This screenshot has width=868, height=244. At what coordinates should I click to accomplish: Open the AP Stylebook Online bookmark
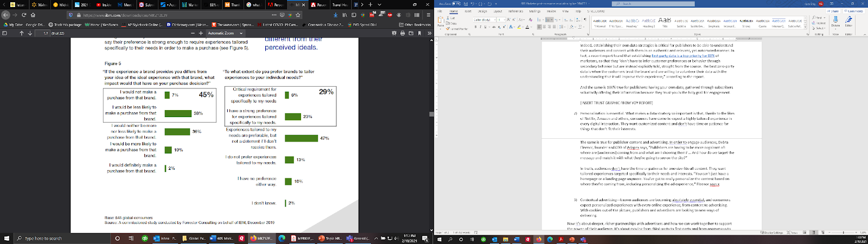click(x=142, y=24)
